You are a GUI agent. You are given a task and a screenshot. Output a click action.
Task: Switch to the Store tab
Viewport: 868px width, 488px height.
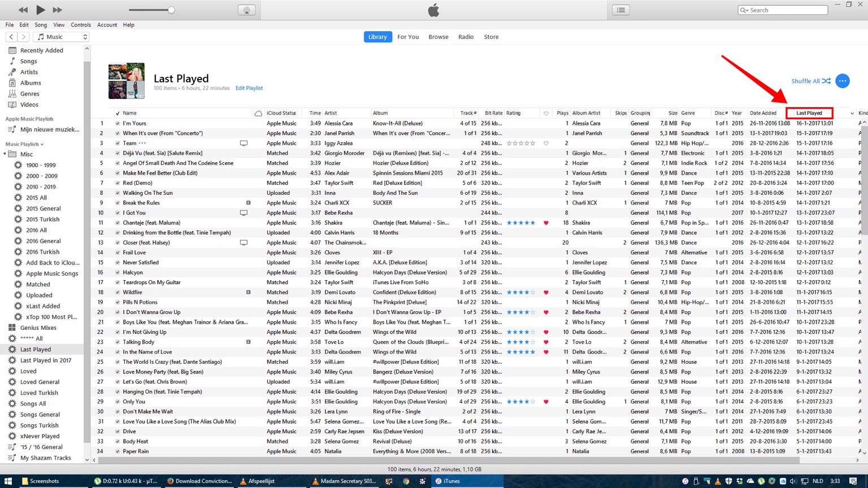coord(491,37)
